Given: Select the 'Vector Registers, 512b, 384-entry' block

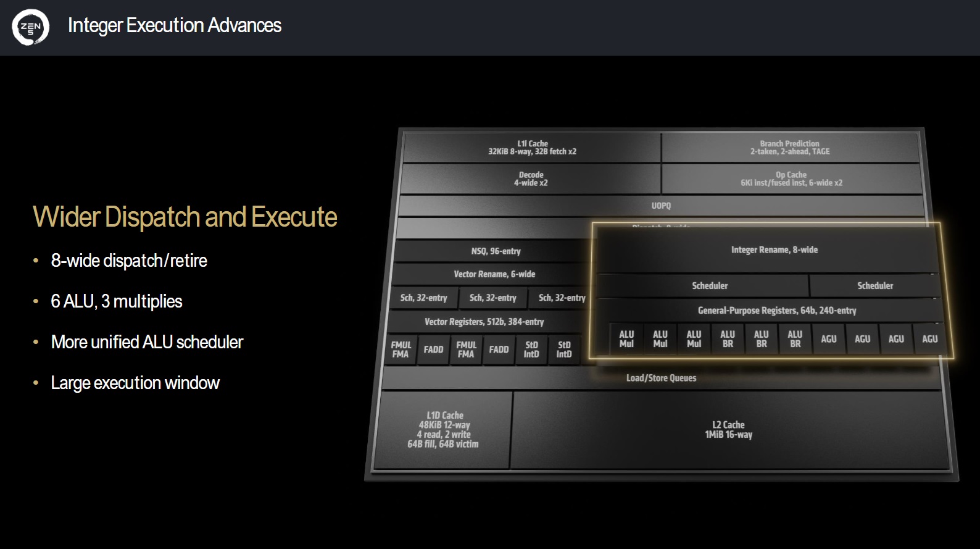Looking at the screenshot, I should 484,322.
